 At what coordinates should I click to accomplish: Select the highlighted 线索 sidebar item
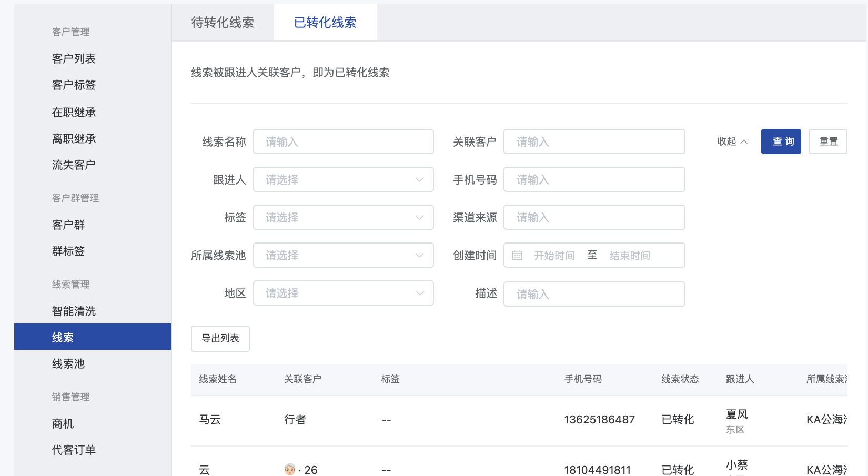[x=93, y=337]
